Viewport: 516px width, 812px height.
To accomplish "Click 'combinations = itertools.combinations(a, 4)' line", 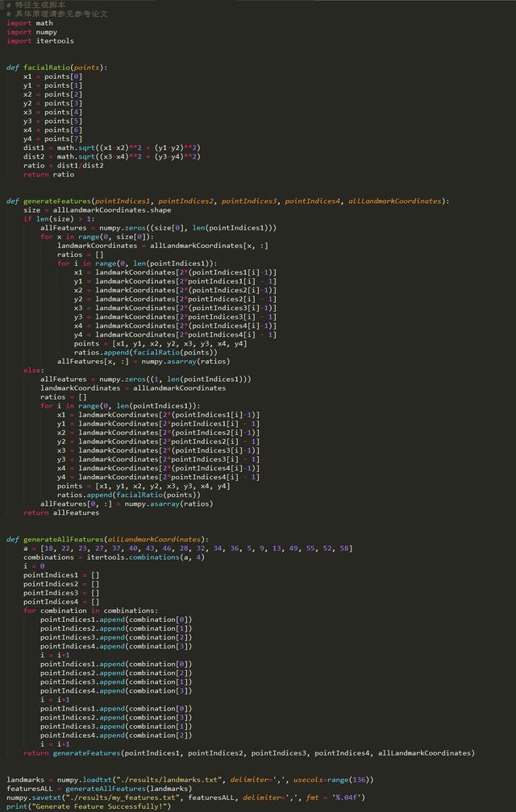I will coord(114,557).
